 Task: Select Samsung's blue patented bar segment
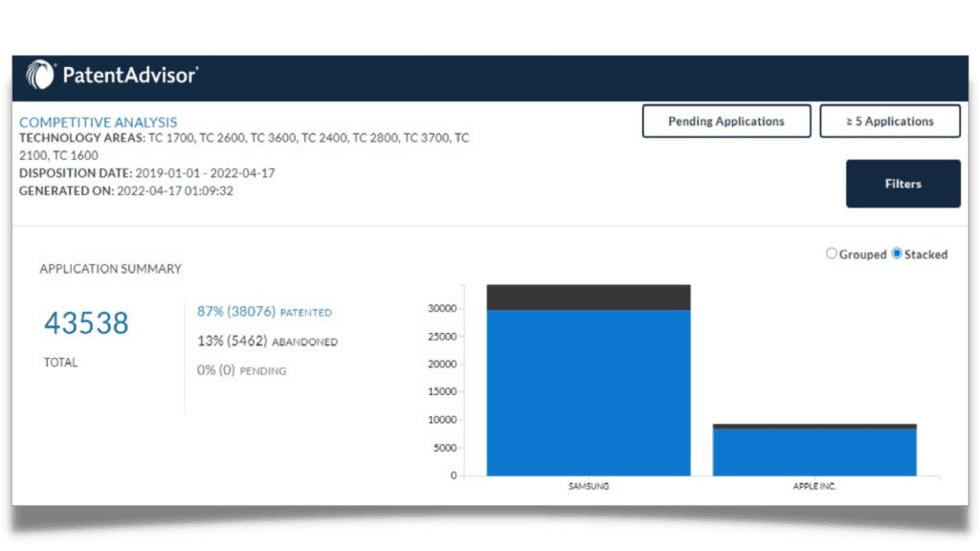(589, 392)
